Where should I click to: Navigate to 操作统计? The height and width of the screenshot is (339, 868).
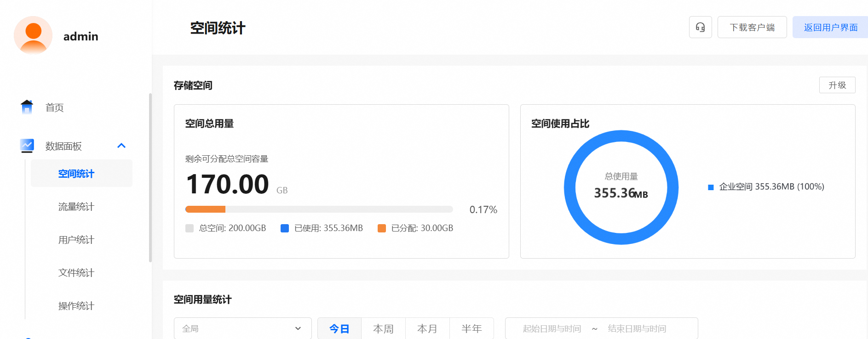[76, 306]
